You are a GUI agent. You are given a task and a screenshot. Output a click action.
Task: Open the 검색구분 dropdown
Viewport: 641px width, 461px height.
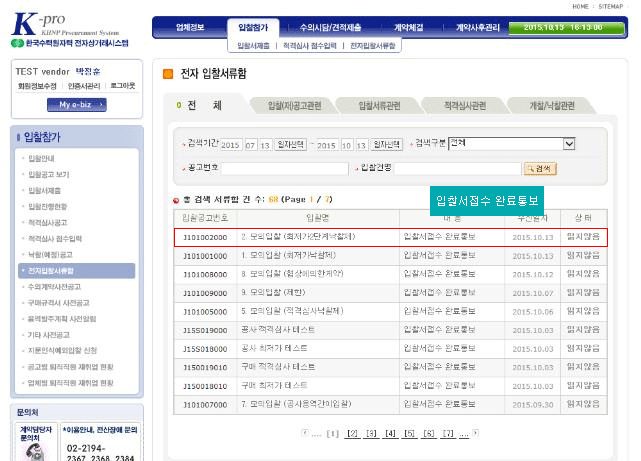(511, 144)
